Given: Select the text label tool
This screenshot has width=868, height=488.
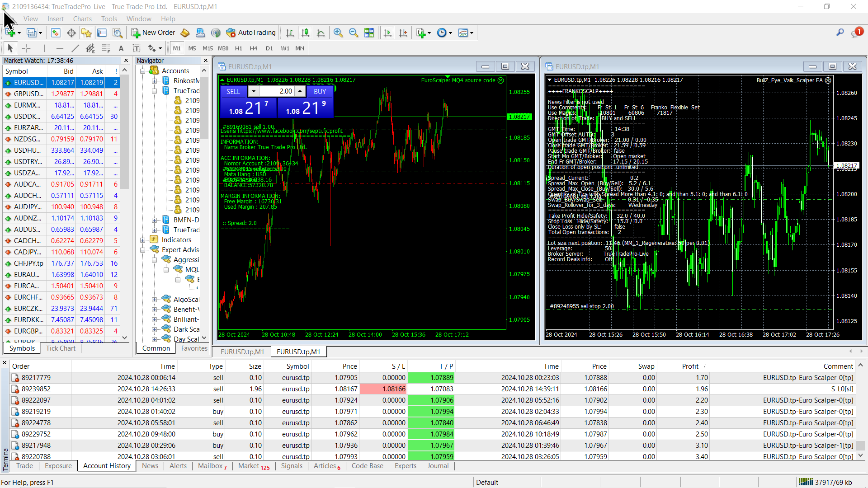Looking at the screenshot, I should coord(136,48).
